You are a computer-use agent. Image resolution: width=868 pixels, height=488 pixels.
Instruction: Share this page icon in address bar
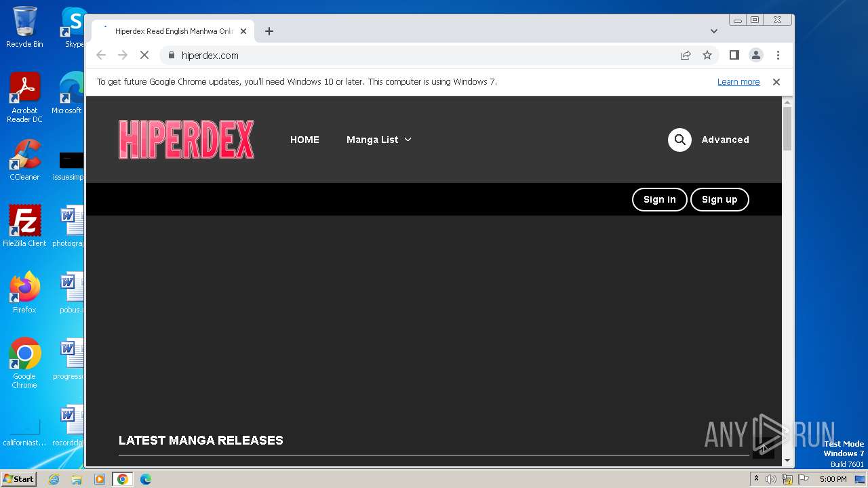coord(686,55)
